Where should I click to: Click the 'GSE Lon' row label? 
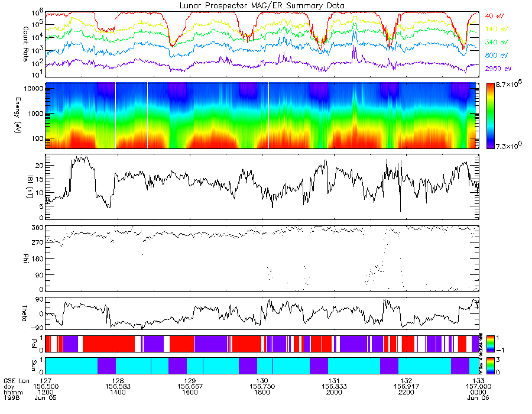pos(17,381)
